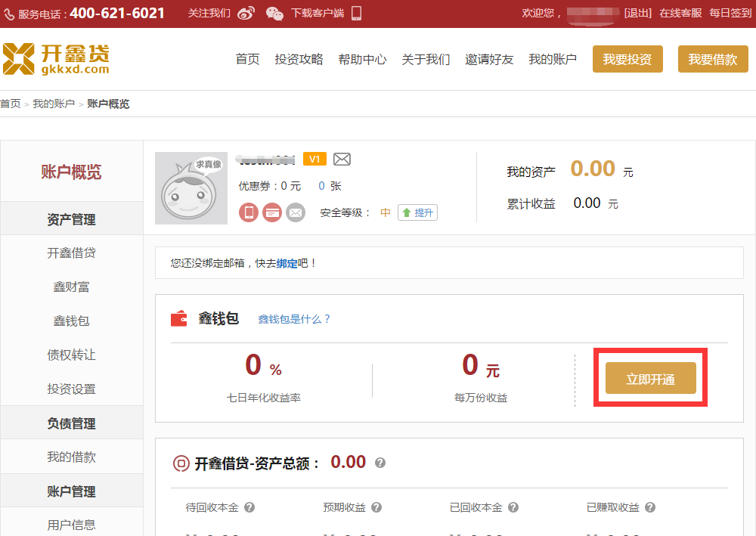The height and width of the screenshot is (536, 756).
Task: Select 账户概览 in the sidebar
Action: (71, 172)
